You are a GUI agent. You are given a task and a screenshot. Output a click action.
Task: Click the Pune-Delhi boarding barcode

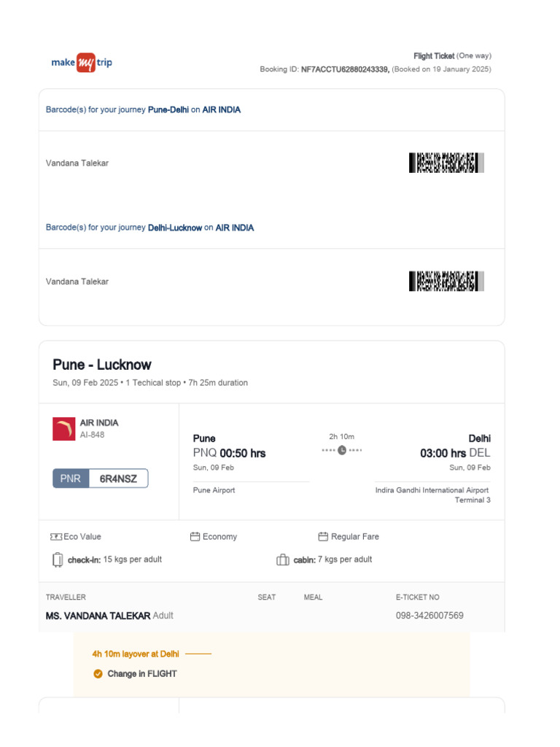(446, 163)
